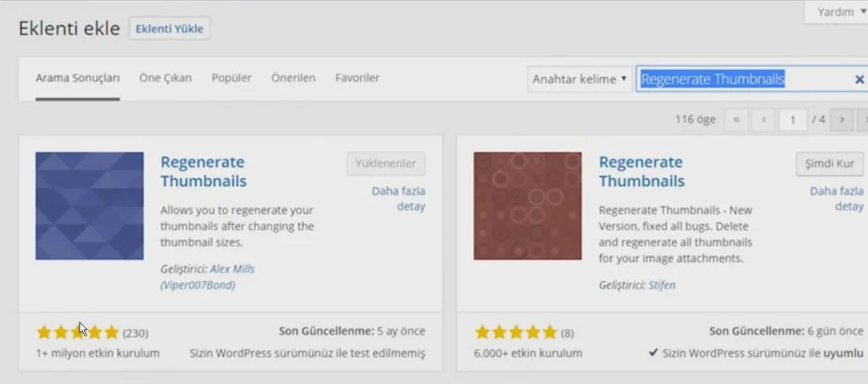Select the Arama Sonuçları tab
The width and height of the screenshot is (868, 384).
click(77, 78)
